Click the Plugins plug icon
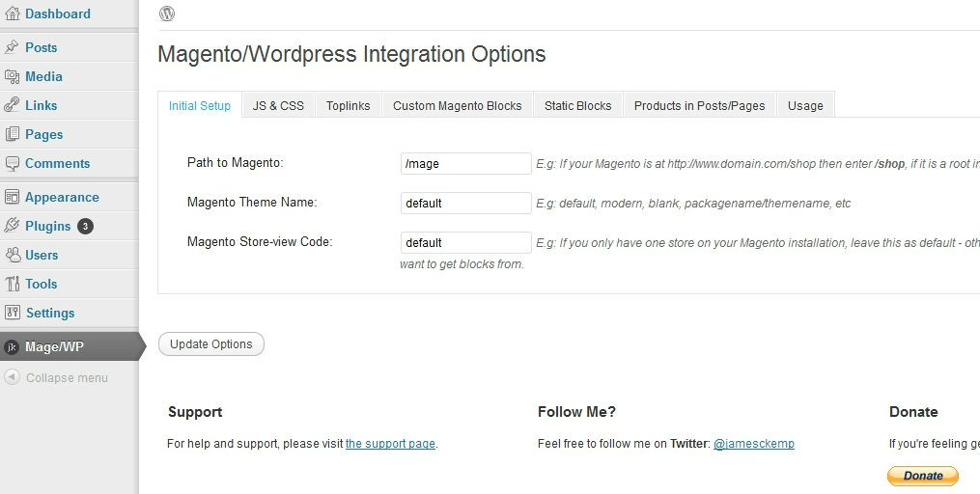This screenshot has width=980, height=494. (12, 226)
